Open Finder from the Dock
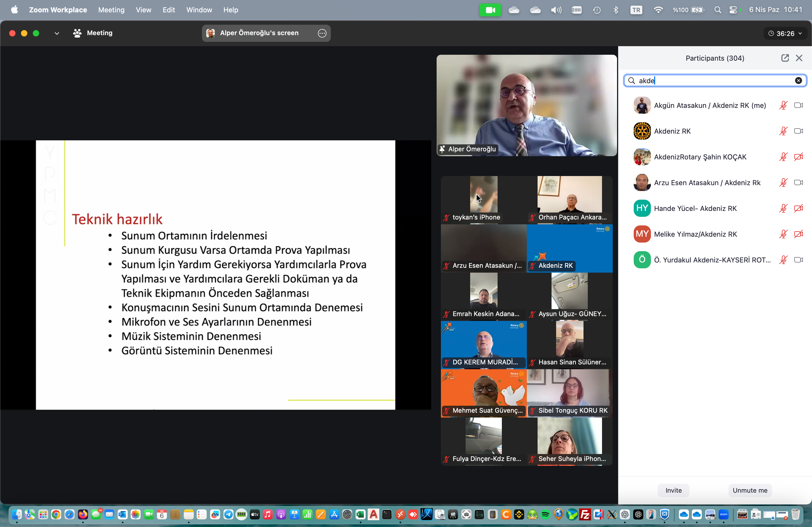The image size is (812, 527). tap(17, 514)
